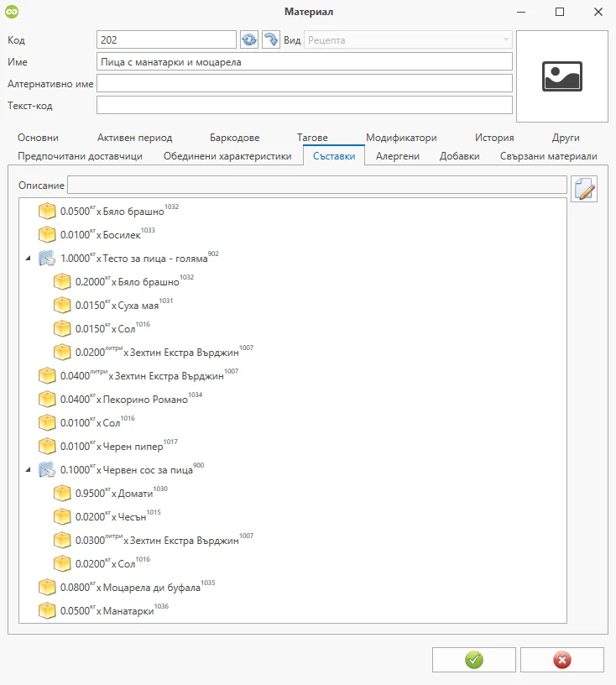Open the Вид dropdown list

tap(505, 39)
